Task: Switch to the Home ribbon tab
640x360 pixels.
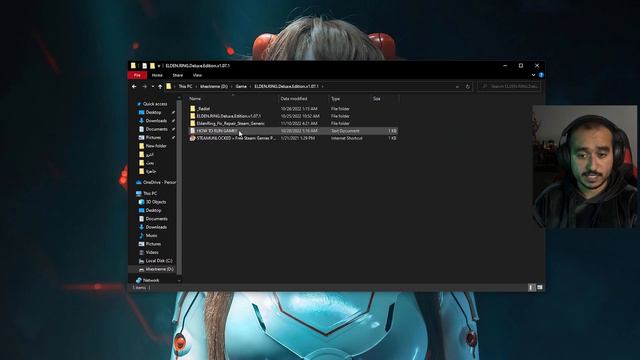Action: coord(157,75)
